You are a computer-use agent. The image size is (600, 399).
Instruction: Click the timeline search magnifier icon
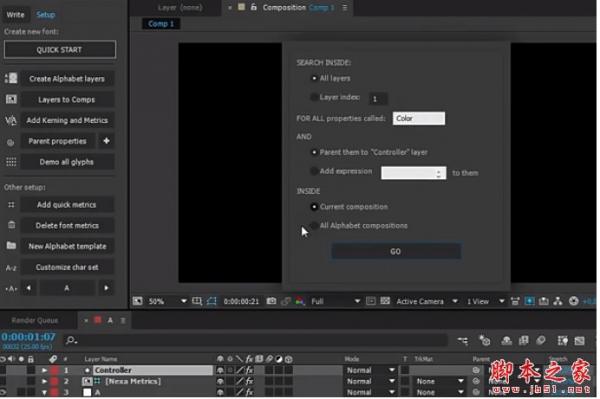click(71, 340)
